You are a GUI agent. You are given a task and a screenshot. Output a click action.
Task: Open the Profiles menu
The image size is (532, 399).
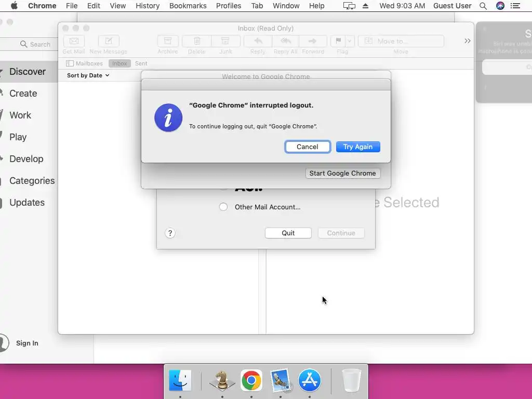pyautogui.click(x=229, y=6)
